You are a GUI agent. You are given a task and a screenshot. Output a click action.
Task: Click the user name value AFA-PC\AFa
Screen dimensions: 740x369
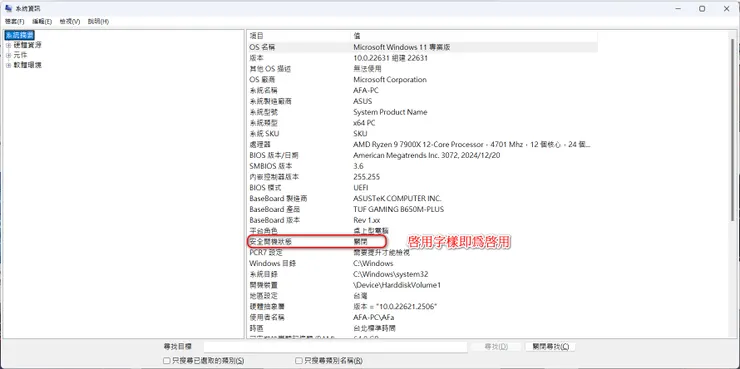point(374,318)
